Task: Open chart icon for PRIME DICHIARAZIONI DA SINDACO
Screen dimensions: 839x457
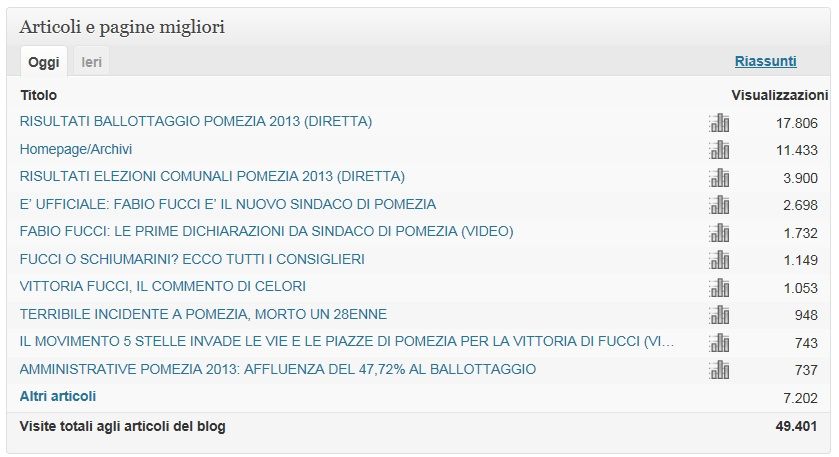Action: coord(719,233)
